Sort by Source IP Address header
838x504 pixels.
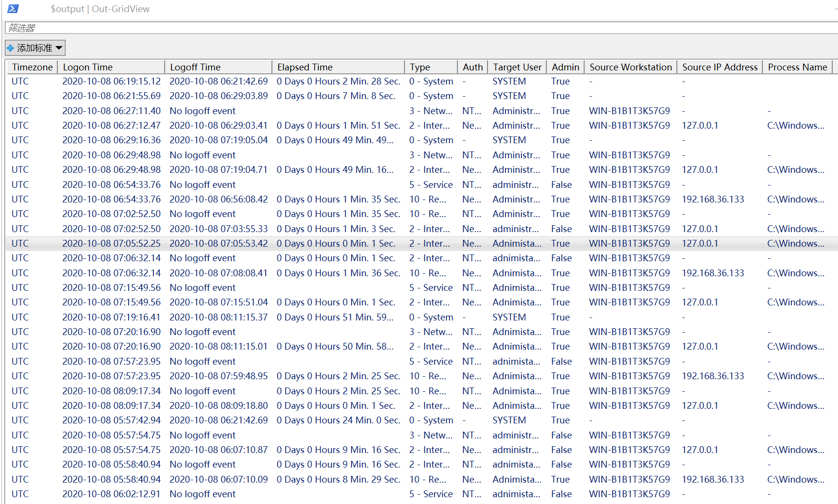coord(720,67)
